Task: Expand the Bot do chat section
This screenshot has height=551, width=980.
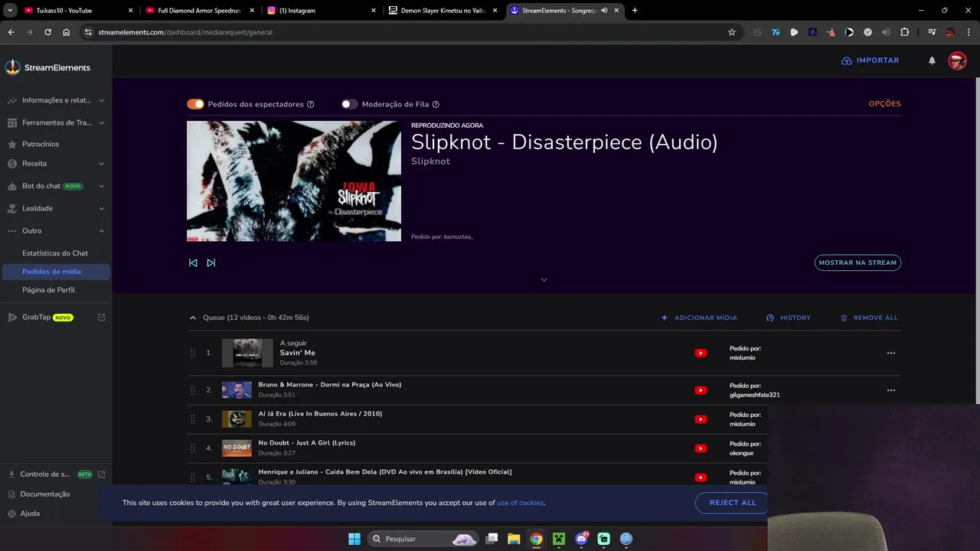Action: (x=101, y=186)
